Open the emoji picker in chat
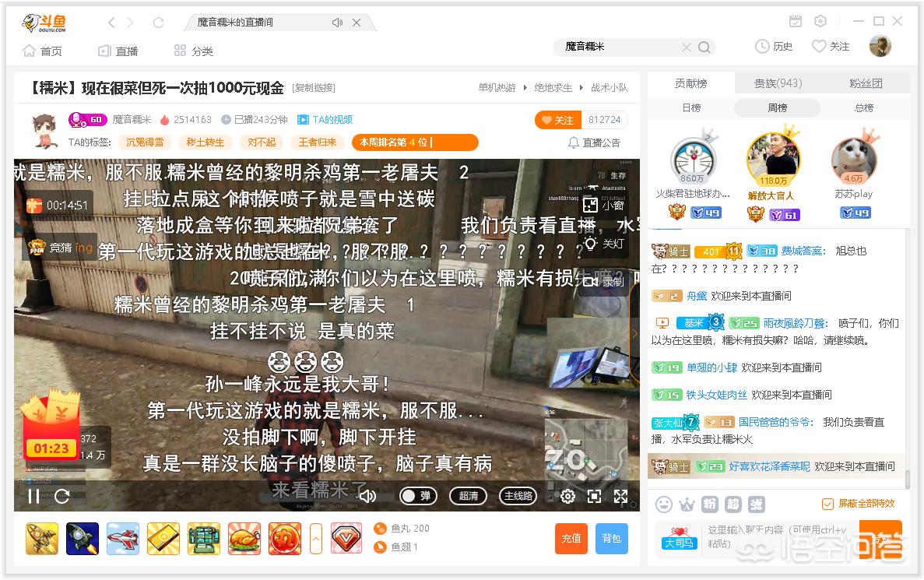The image size is (924, 580). [664, 504]
